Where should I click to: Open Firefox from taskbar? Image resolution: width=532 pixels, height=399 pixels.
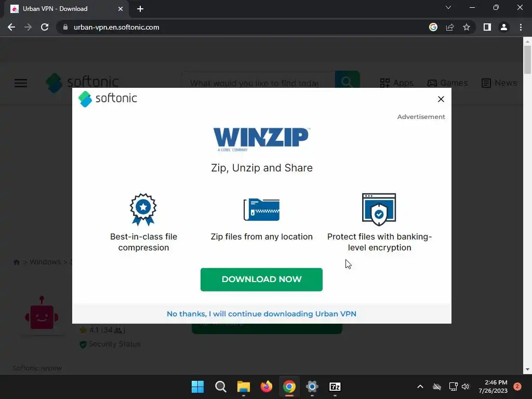pyautogui.click(x=267, y=387)
